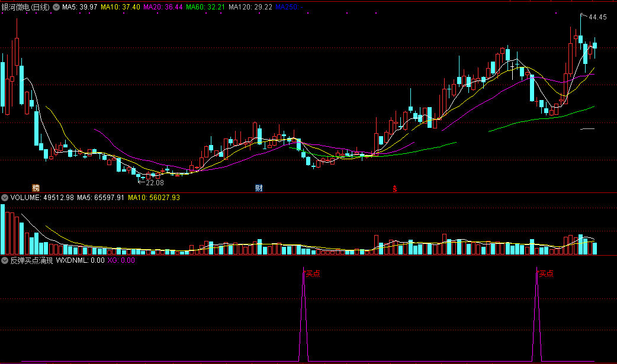Click the magenta XG: 0.00 value
The height and width of the screenshot is (364, 617).
coord(121,260)
